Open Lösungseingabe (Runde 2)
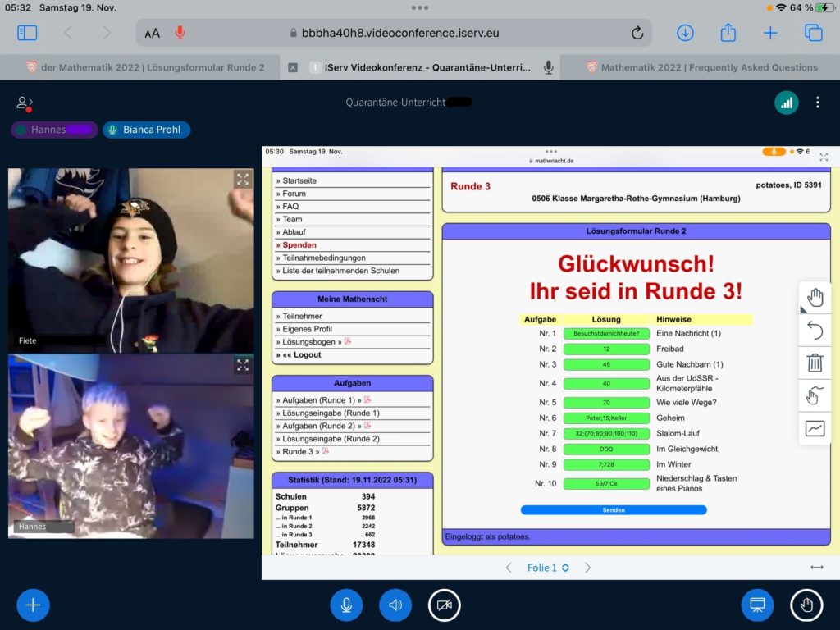This screenshot has height=630, width=840. (x=331, y=438)
